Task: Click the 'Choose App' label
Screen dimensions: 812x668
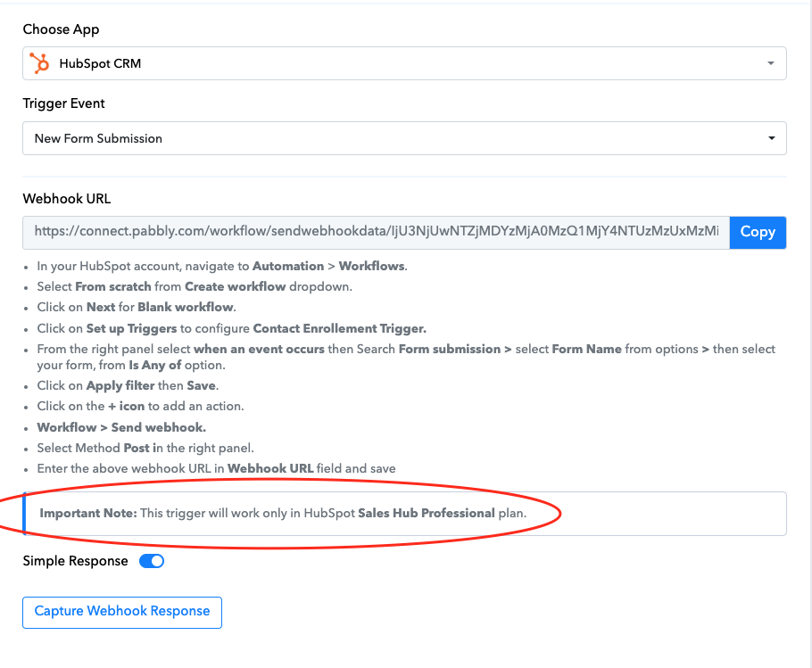Action: point(61,29)
